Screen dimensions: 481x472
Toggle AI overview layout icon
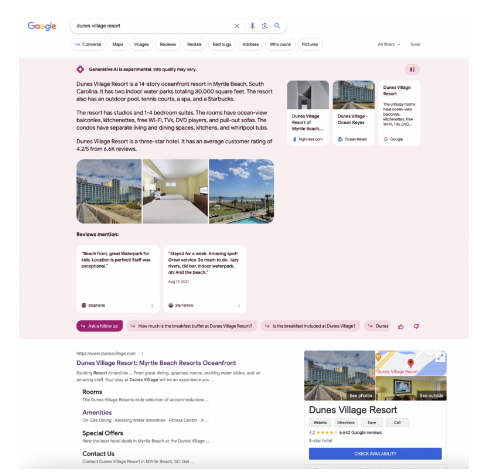(412, 69)
